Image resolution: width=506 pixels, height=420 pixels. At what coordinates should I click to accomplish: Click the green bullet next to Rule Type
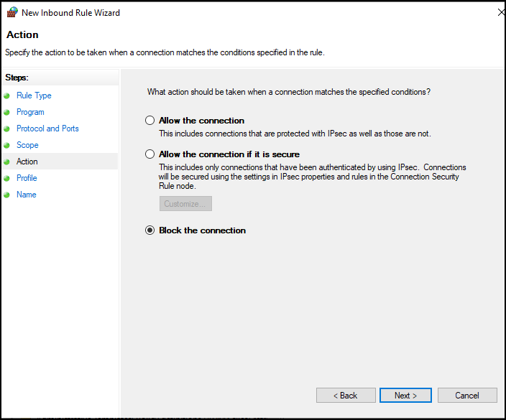click(6, 96)
